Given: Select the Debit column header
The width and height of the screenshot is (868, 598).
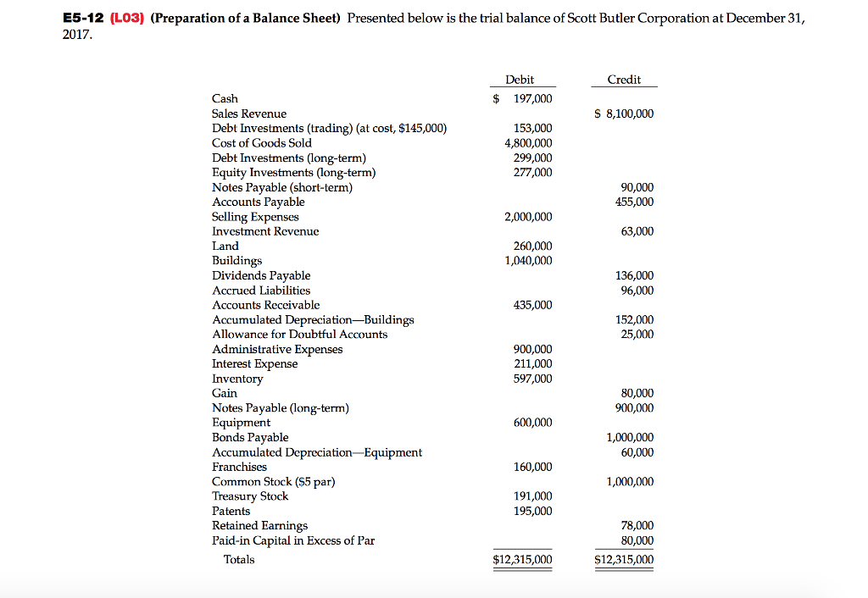Looking at the screenshot, I should [520, 79].
